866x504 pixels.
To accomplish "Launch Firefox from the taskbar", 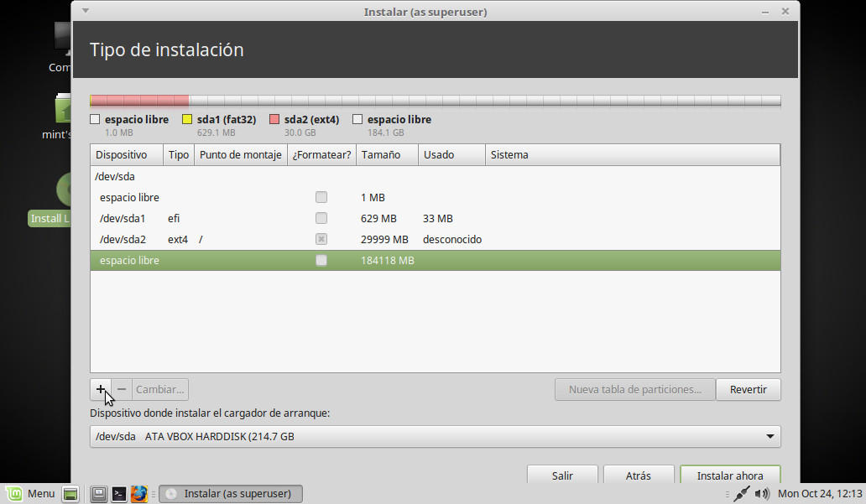I will (x=139, y=494).
